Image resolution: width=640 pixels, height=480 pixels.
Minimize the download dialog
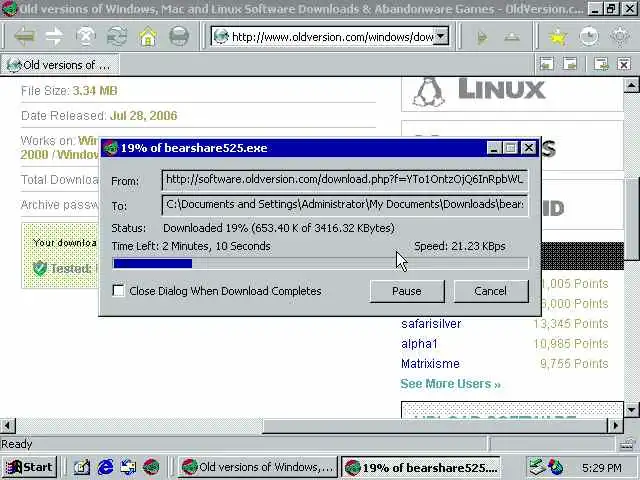click(x=494, y=148)
